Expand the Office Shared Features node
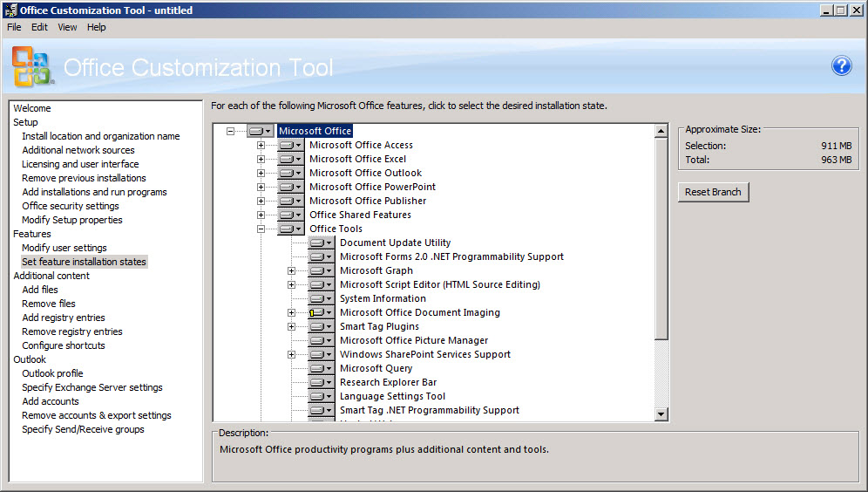Image resolution: width=868 pixels, height=492 pixels. (x=261, y=215)
